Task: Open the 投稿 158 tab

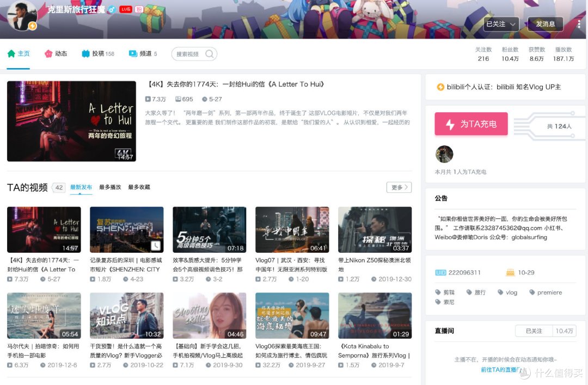Action: tap(98, 54)
